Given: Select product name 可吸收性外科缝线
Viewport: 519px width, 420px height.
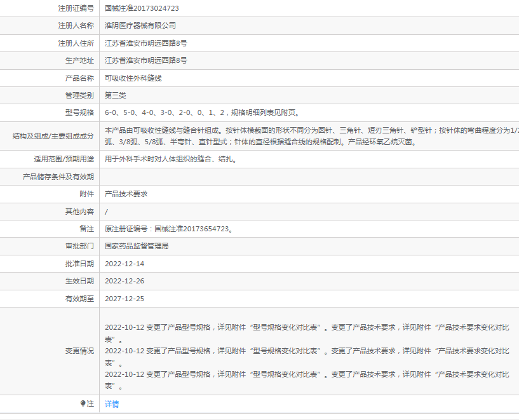Looking at the screenshot, I should click(133, 78).
